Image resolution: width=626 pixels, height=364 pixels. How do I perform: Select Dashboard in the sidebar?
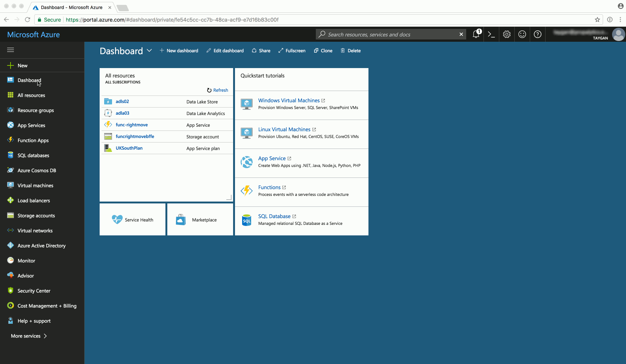[42, 80]
